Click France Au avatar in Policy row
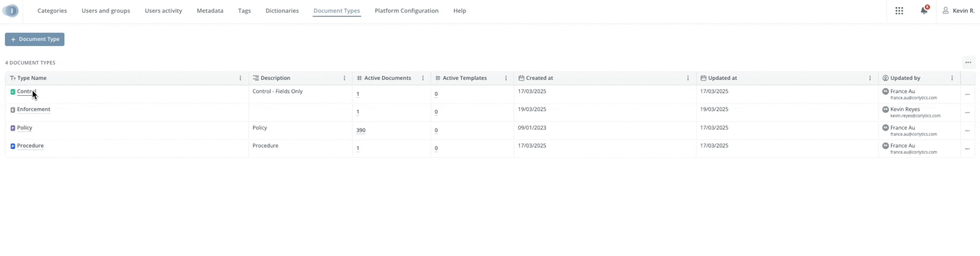Viewport: 980px width, 256px height. coord(885,128)
